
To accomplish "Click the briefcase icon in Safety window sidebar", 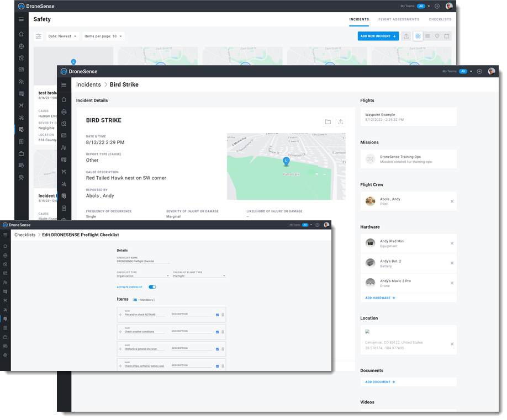I will 22,153.
